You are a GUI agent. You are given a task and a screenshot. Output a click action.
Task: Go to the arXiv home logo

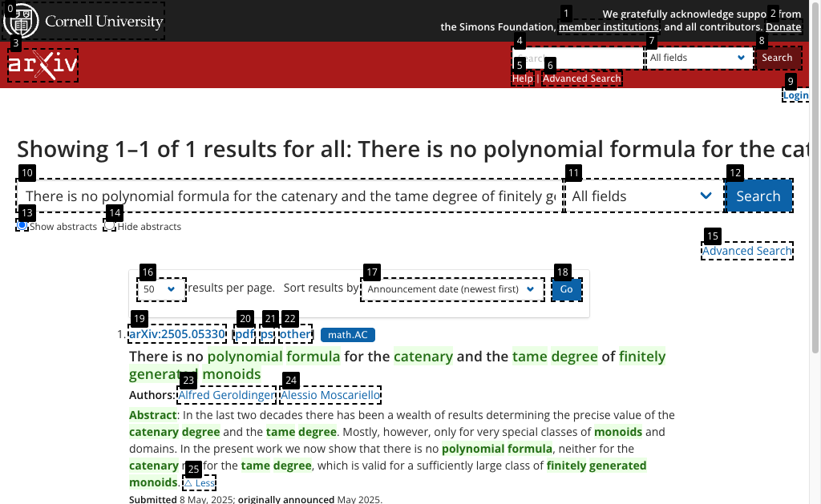pyautogui.click(x=43, y=65)
